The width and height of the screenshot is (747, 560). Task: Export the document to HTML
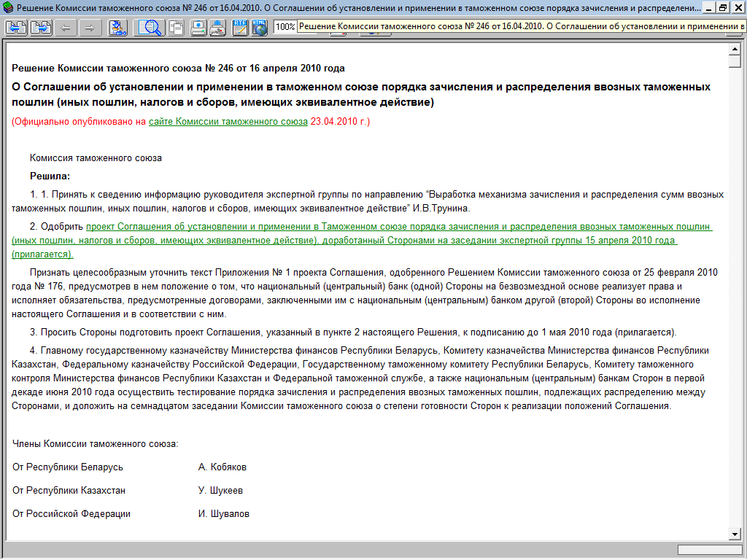click(260, 28)
